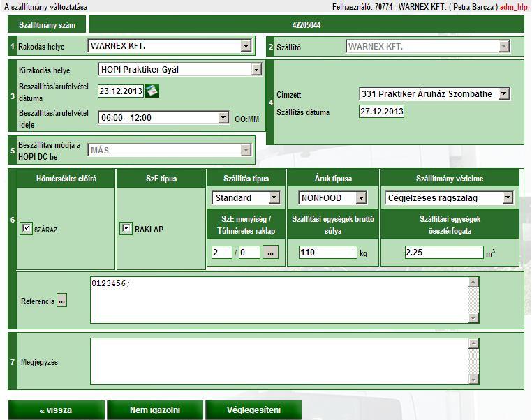Viewport: 532px width, 420px height.
Task: Open the adm_hlp help link
Action: (513, 7)
